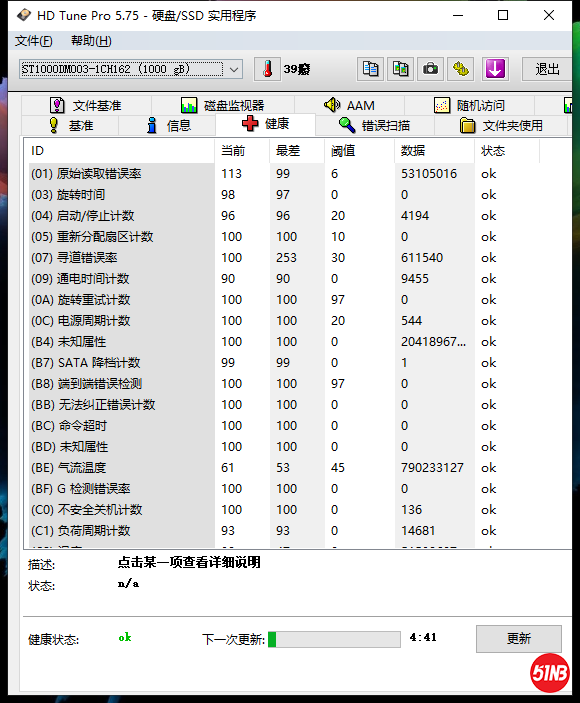Screen dimensions: 580x703
Task: Switch to the 基准 tab
Action: (71, 126)
